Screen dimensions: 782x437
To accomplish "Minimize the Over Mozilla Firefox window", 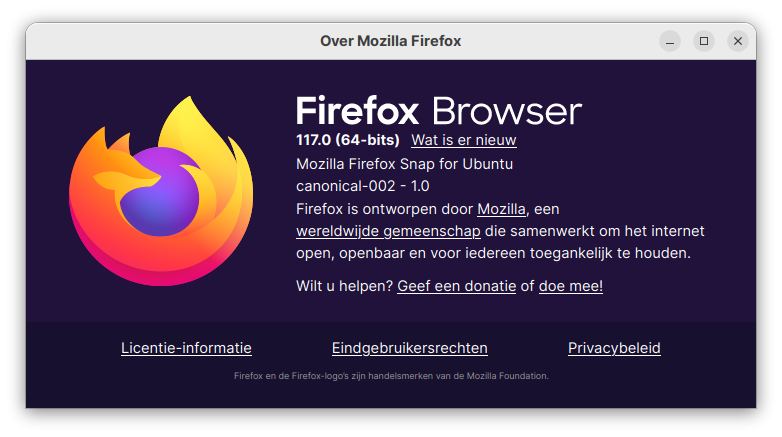I will click(670, 41).
